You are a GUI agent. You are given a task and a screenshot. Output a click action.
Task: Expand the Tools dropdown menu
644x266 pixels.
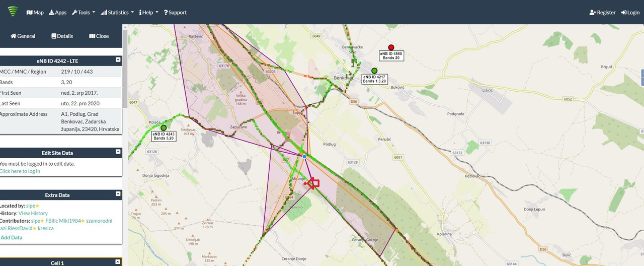(x=84, y=13)
